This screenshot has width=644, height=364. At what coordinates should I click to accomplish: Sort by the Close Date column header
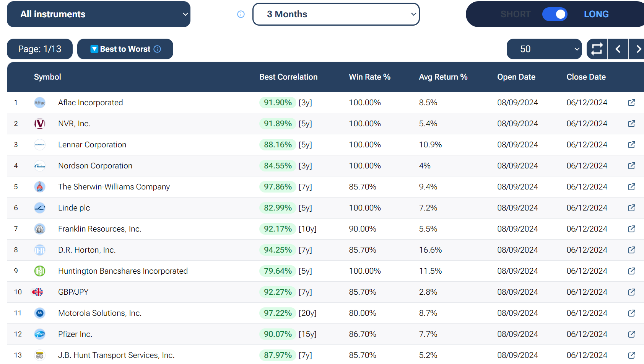point(586,77)
